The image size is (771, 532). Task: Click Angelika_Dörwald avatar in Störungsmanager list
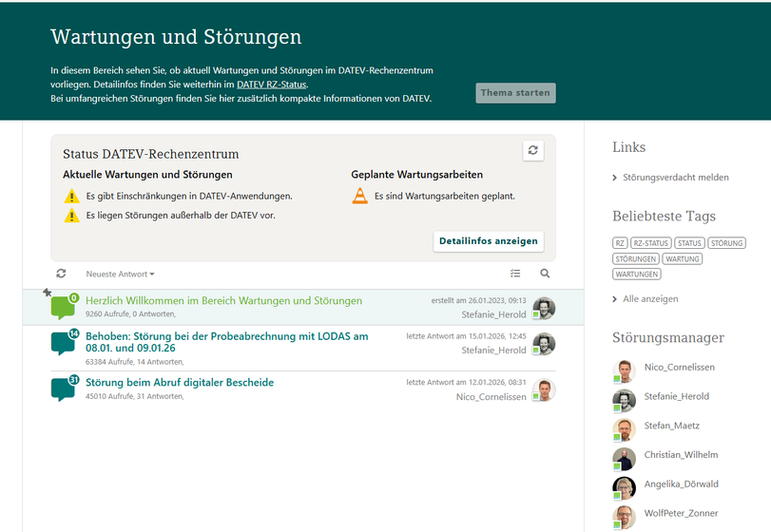pyautogui.click(x=624, y=488)
